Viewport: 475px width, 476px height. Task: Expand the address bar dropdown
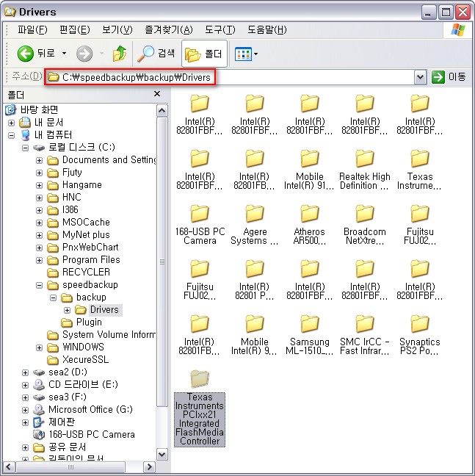coord(420,77)
